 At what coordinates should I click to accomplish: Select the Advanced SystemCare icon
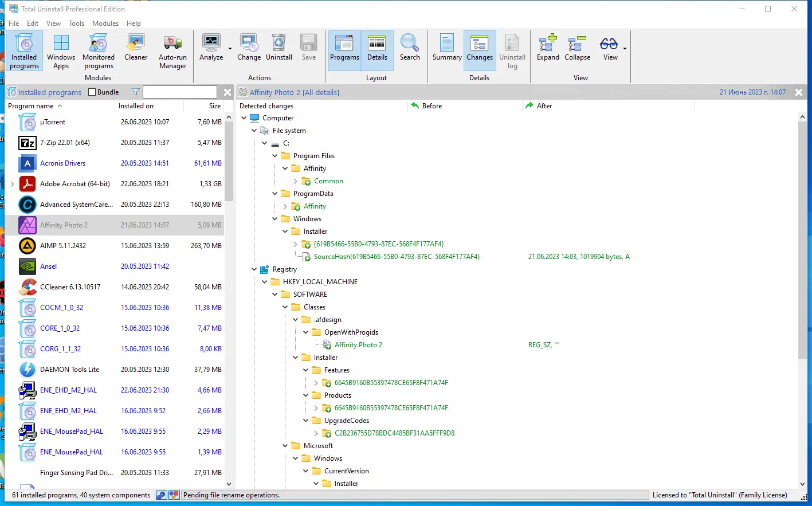tap(28, 205)
